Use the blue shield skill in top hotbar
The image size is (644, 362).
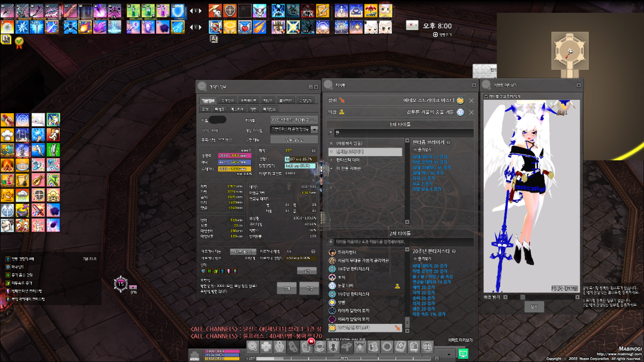click(178, 10)
